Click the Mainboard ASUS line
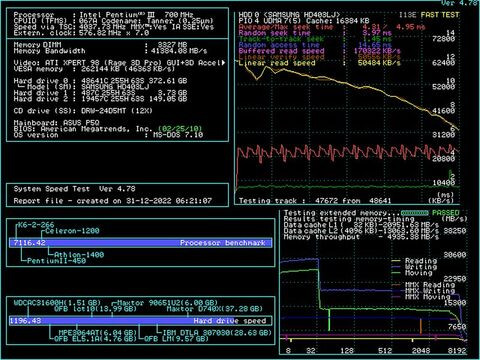The image size is (480, 360). point(56,123)
